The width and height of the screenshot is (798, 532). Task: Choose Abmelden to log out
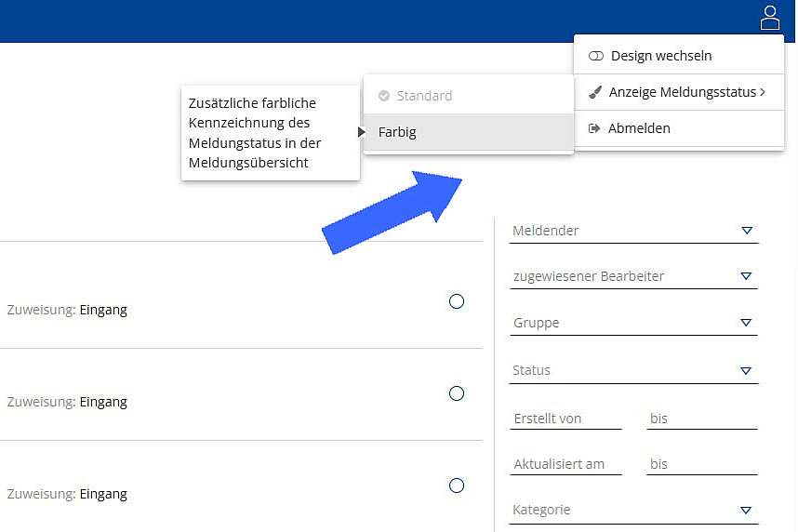[x=679, y=128]
